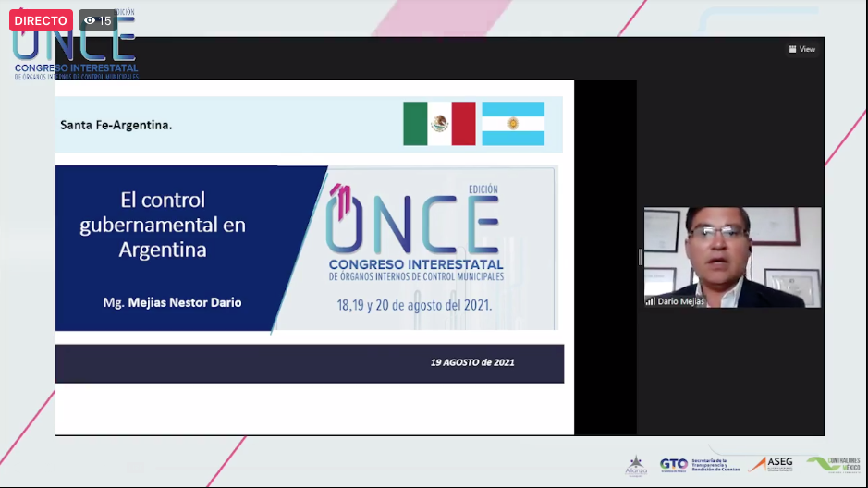Click the Mexican flag image
The image size is (868, 488).
(439, 124)
